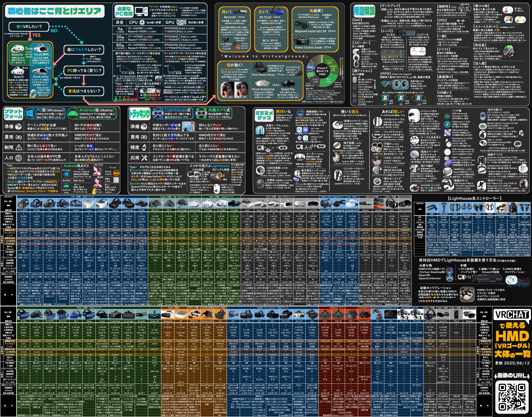Click the Cosmos headset thumbnail
The width and height of the screenshot is (532, 417).
tap(76, 203)
